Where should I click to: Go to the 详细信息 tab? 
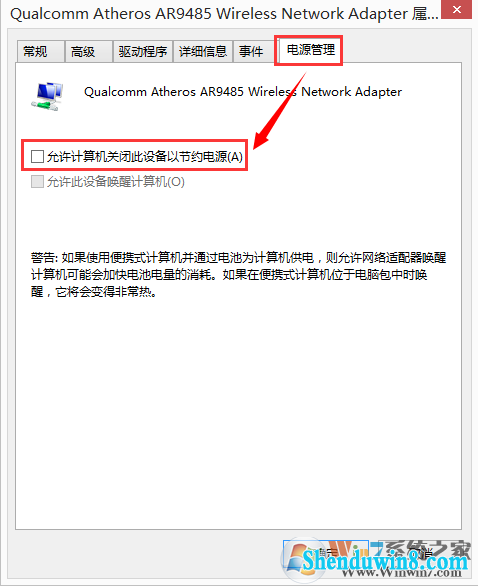coord(203,51)
